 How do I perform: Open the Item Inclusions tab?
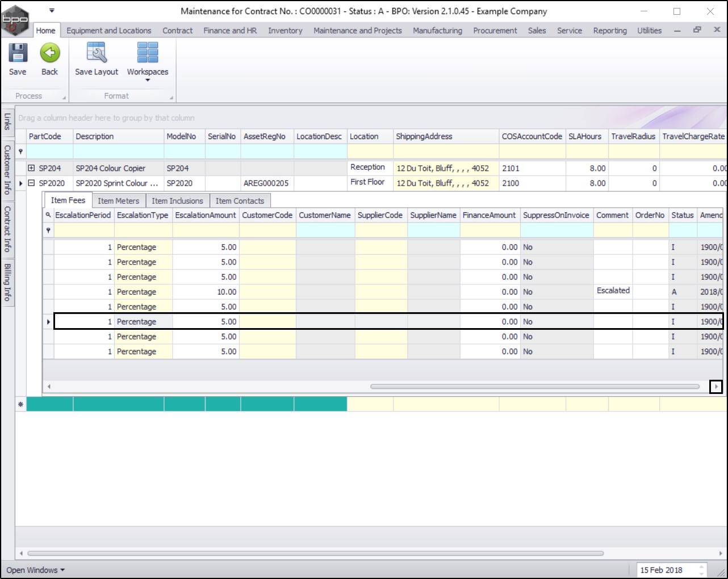[x=177, y=201]
